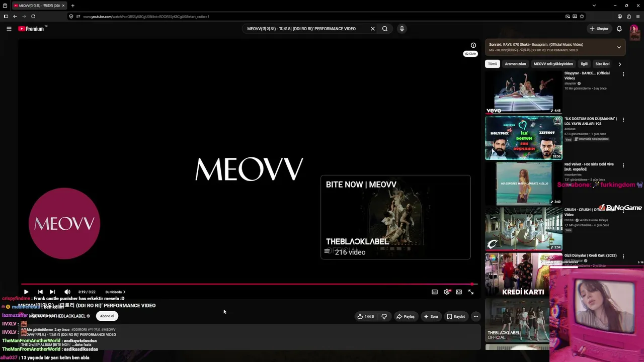
Task: Open the CRUSH video thumbnail
Action: point(524,229)
